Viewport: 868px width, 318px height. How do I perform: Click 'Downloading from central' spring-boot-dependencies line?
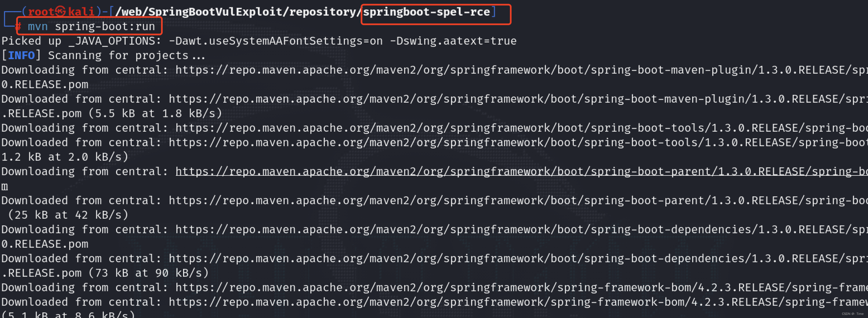(x=435, y=229)
